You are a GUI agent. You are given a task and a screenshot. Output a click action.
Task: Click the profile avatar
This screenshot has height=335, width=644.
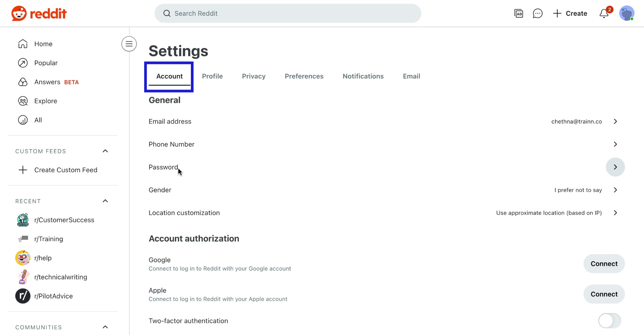tap(627, 13)
